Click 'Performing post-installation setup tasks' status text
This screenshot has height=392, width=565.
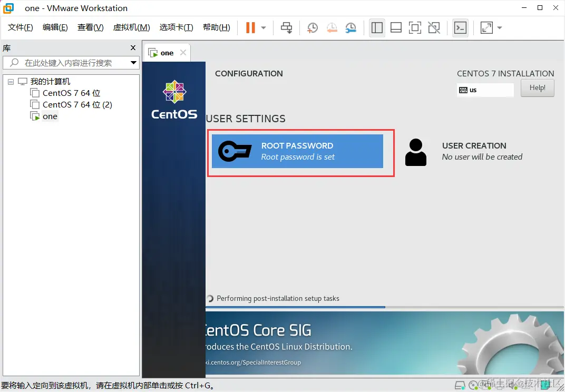tap(278, 298)
